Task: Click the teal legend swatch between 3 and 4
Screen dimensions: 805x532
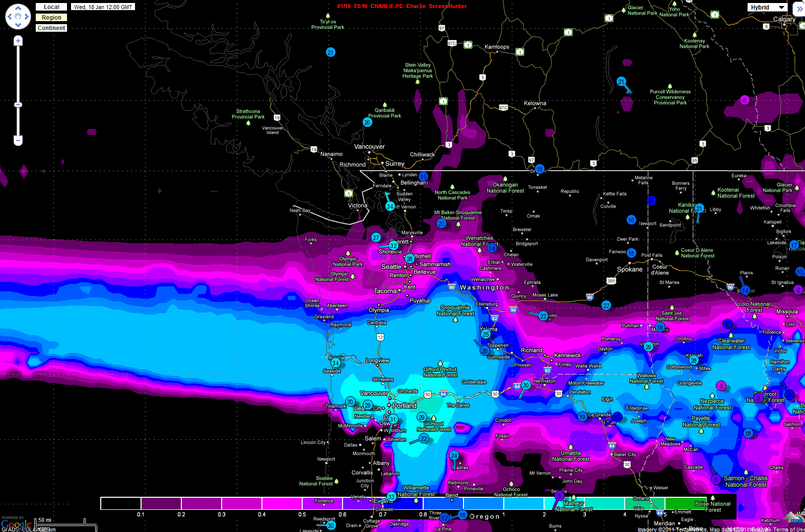Action: (605, 503)
